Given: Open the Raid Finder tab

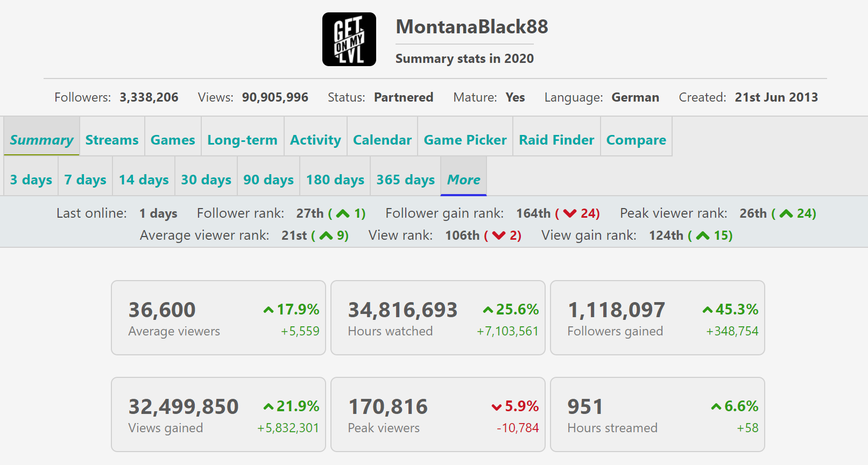Looking at the screenshot, I should (x=556, y=140).
